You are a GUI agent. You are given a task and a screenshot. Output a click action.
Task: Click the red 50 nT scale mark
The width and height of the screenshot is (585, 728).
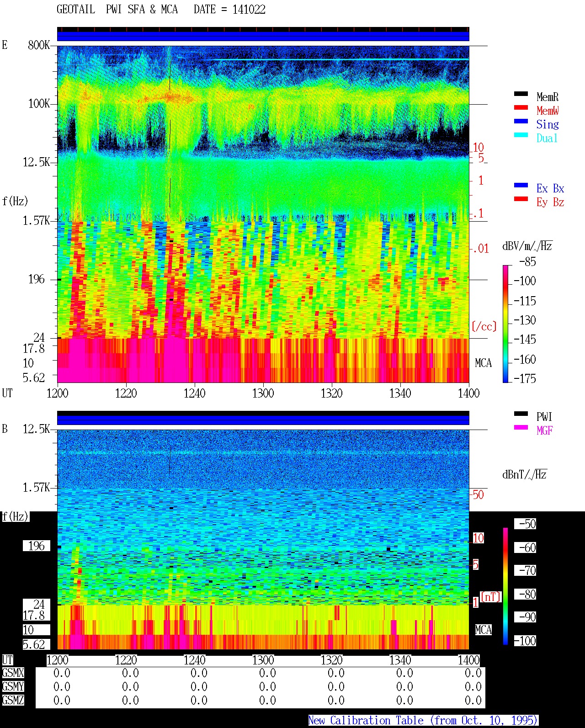coord(478,495)
